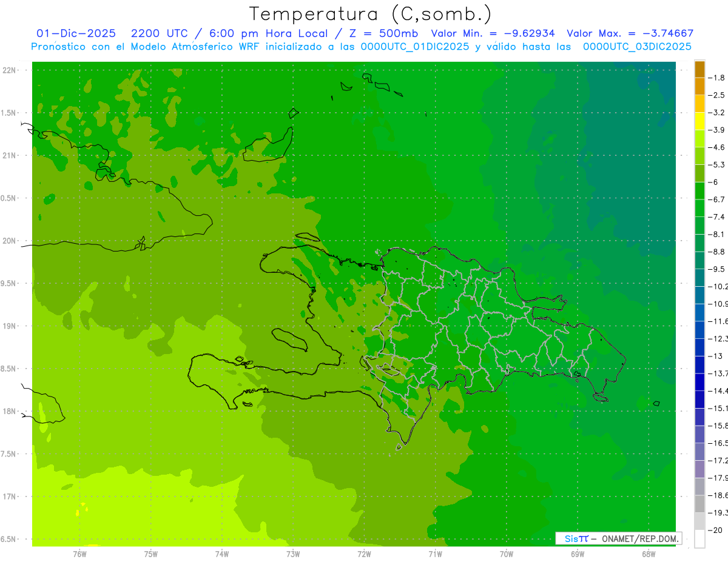The height and width of the screenshot is (562, 728).
Task: Click the '-11.6' legend value
Action: pos(718,321)
